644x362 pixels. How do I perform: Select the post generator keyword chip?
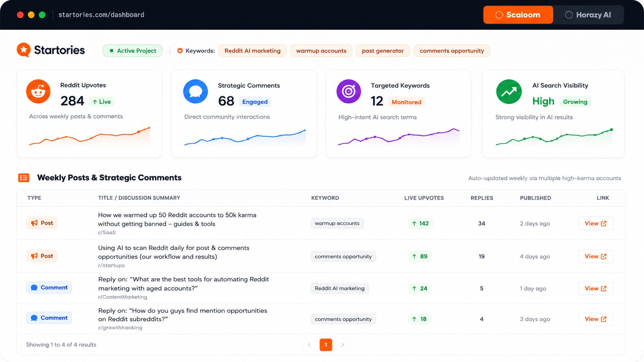pos(383,51)
